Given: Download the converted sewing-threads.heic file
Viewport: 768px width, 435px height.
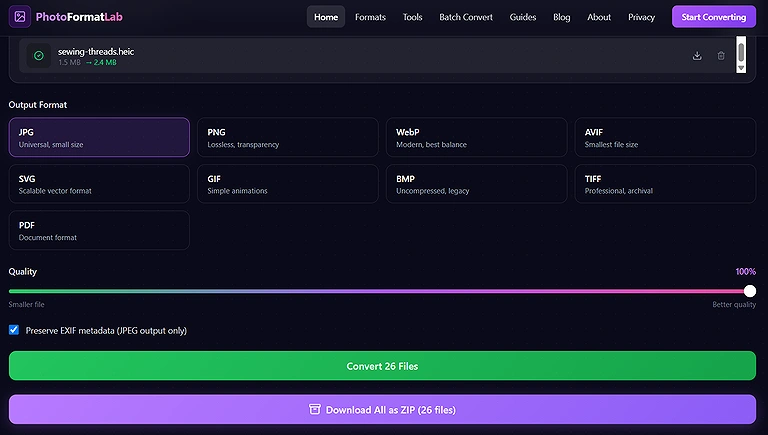Looking at the screenshot, I should [697, 56].
